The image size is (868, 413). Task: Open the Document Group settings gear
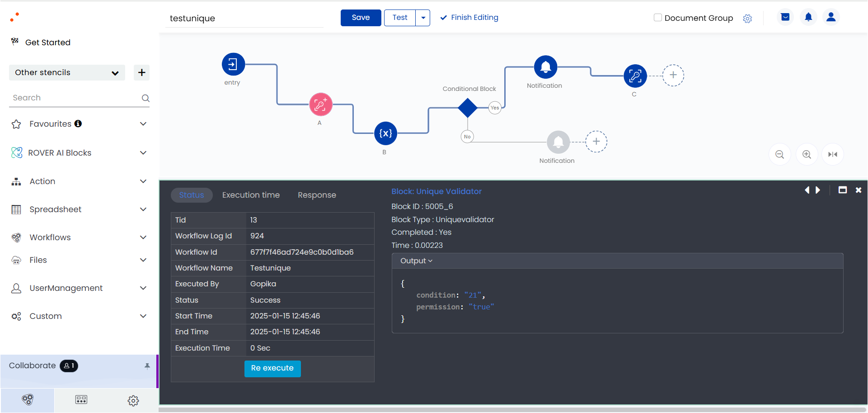(747, 19)
